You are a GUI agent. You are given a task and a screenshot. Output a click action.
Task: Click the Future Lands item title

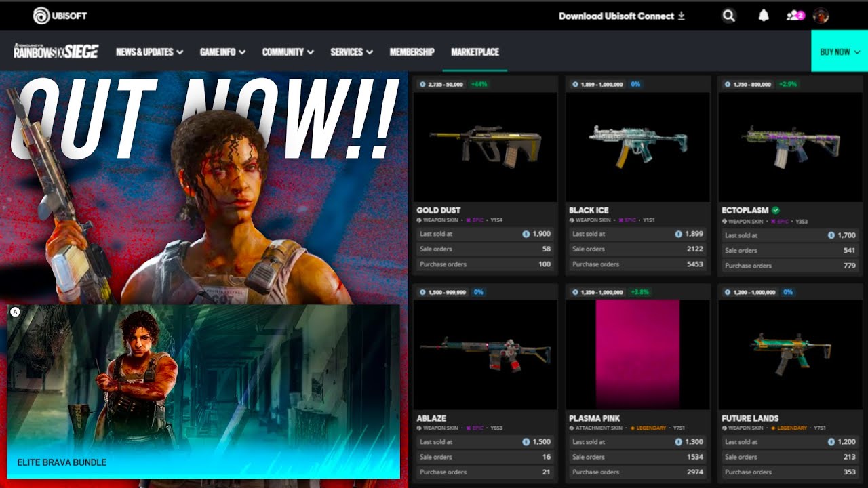click(750, 418)
